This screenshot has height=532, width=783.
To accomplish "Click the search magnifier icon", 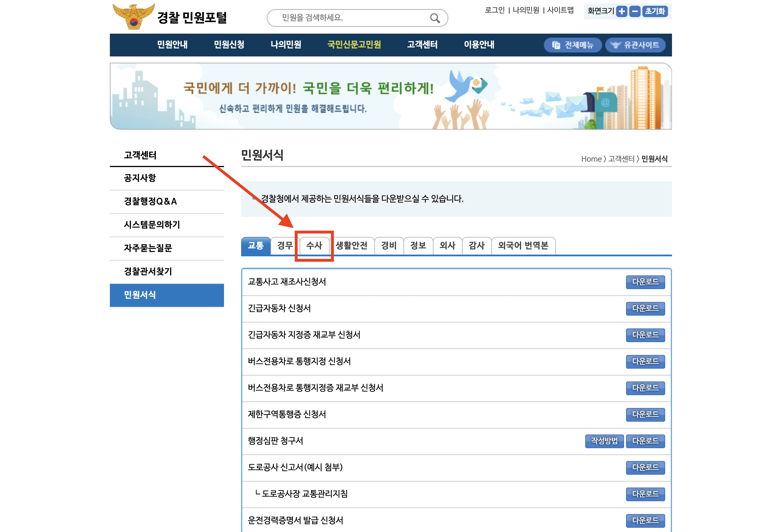I will 435,18.
